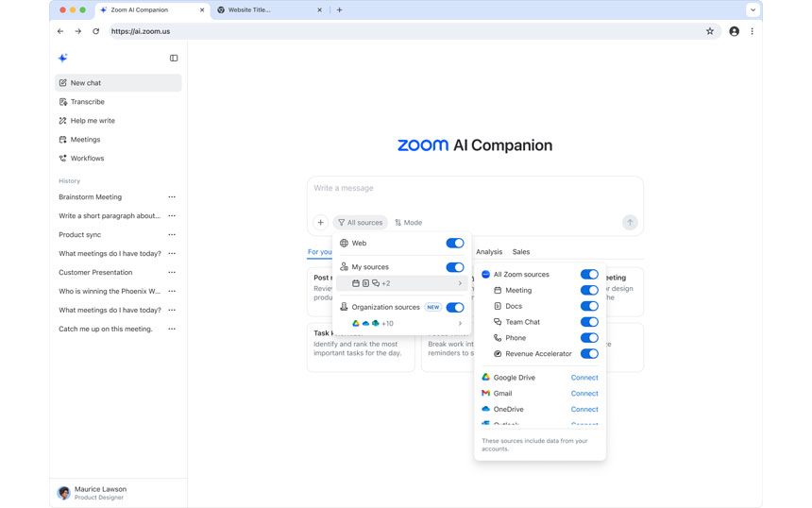
Task: Expand Organization sources submenu chevron
Action: click(x=460, y=323)
